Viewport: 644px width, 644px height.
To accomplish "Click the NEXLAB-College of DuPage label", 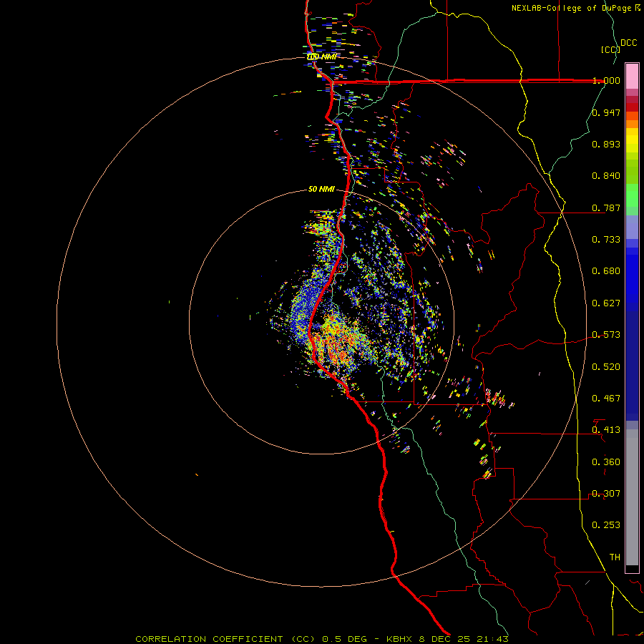I will tap(572, 8).
